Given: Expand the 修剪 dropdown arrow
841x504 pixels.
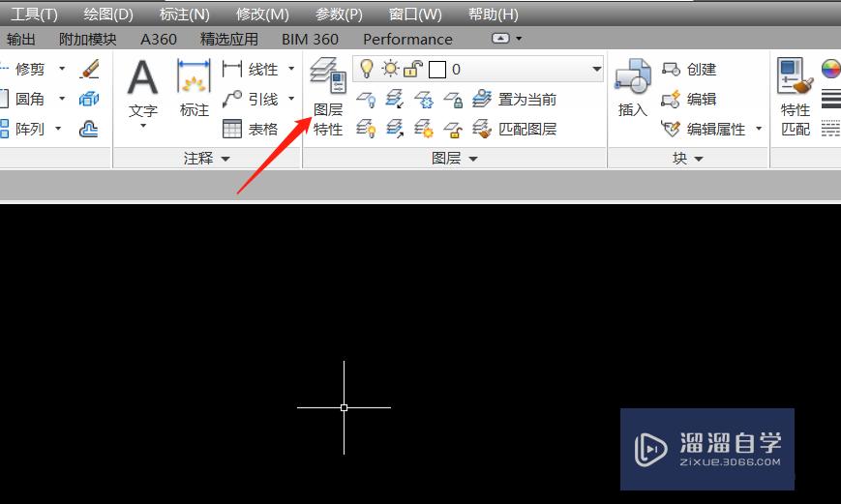Looking at the screenshot, I should [x=62, y=69].
